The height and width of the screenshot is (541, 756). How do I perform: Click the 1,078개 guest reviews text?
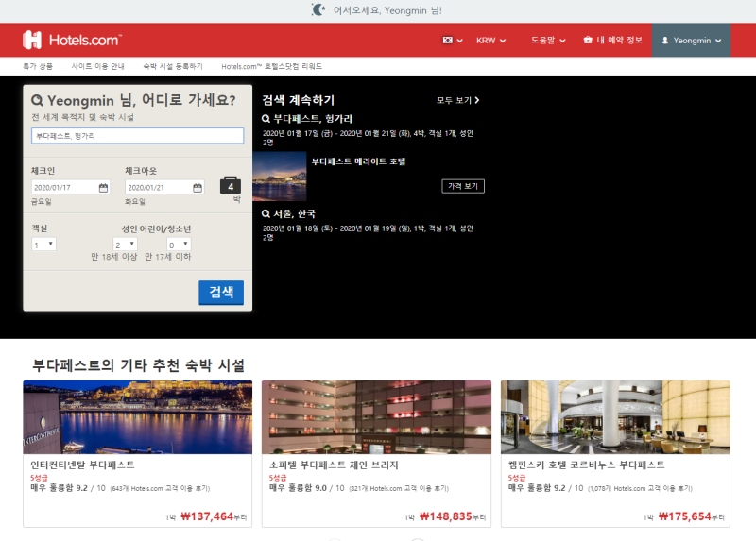click(640, 488)
